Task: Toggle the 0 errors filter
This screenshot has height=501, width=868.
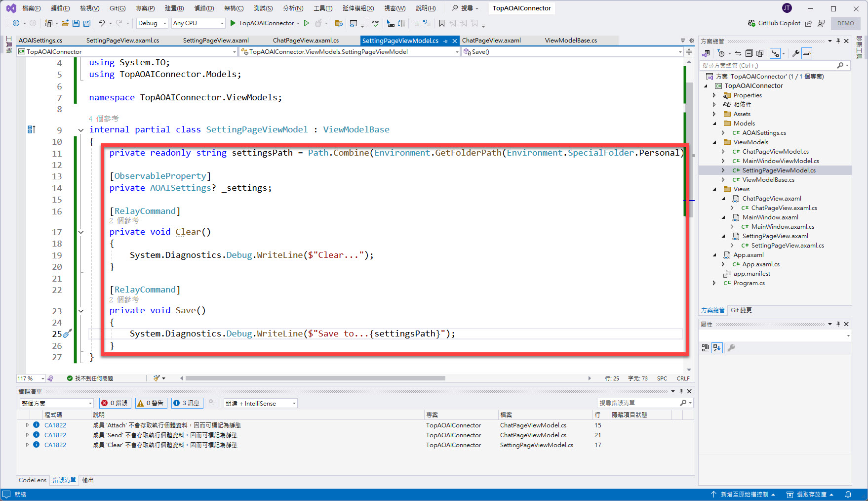Action: click(115, 403)
